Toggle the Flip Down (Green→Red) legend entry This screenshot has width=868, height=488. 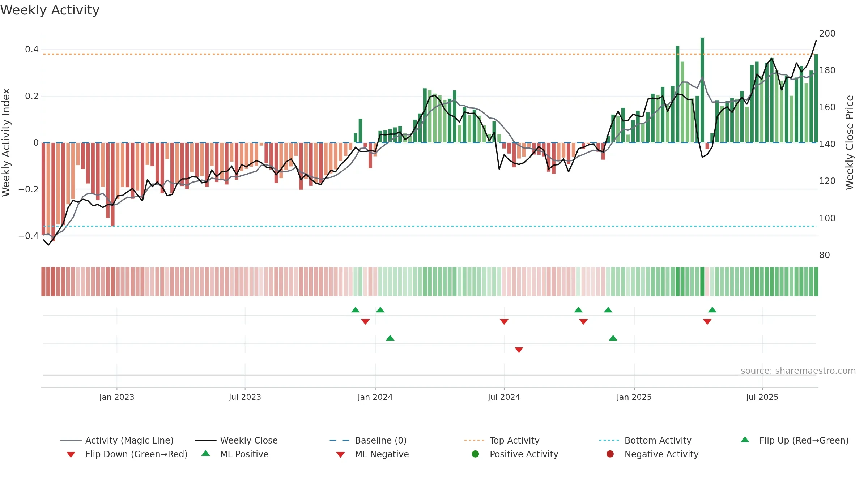[x=127, y=454]
